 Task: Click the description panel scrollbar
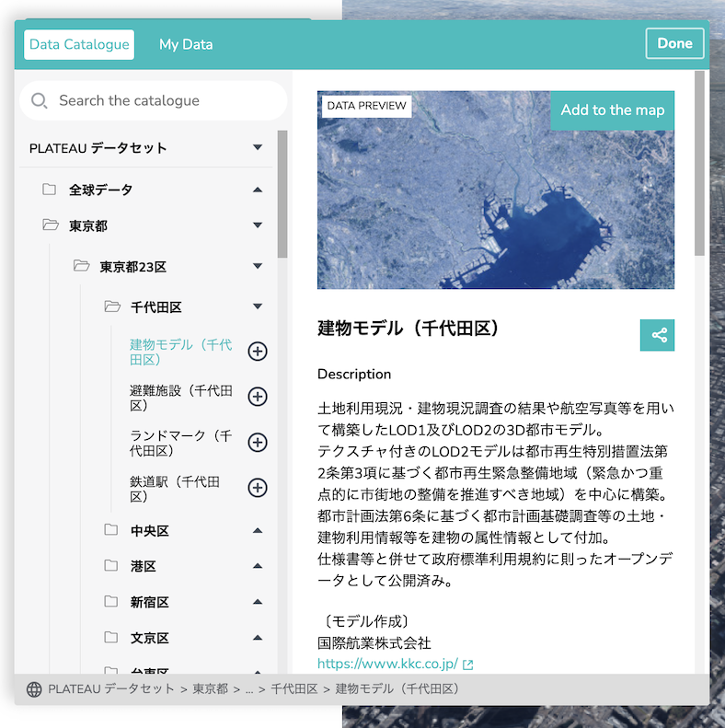pos(699,163)
